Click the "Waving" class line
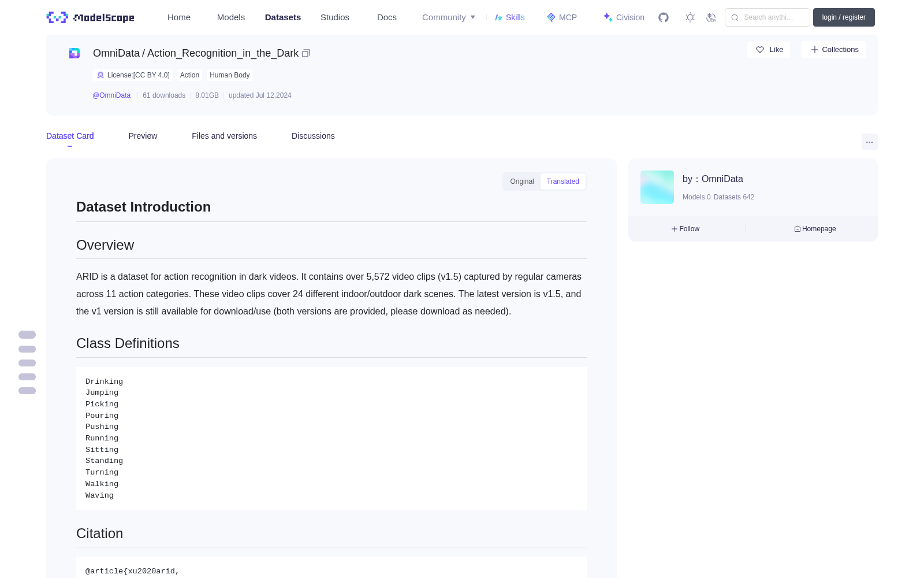The image size is (924, 578). click(99, 495)
